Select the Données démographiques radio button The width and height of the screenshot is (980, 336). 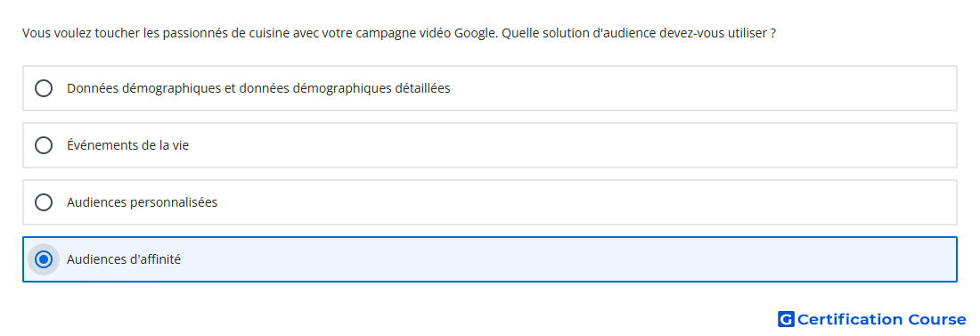pyautogui.click(x=44, y=88)
